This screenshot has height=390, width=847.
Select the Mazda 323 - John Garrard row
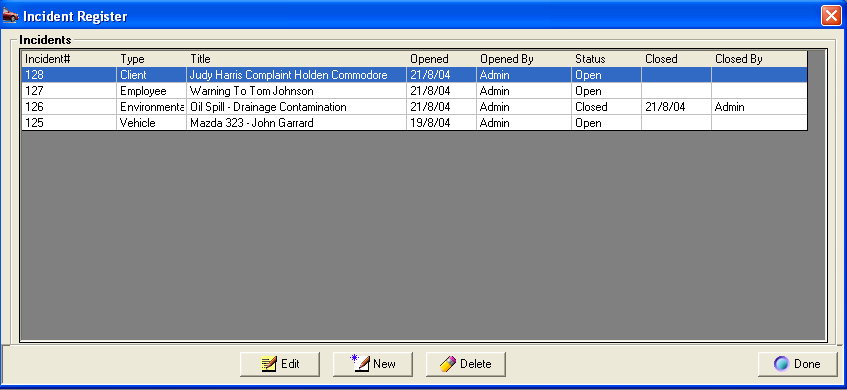tap(414, 123)
